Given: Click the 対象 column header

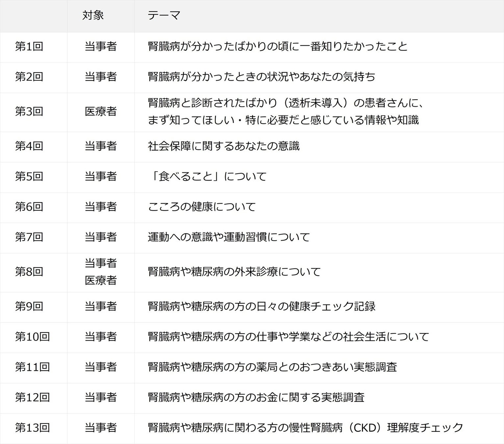Looking at the screenshot, I should [x=93, y=15].
